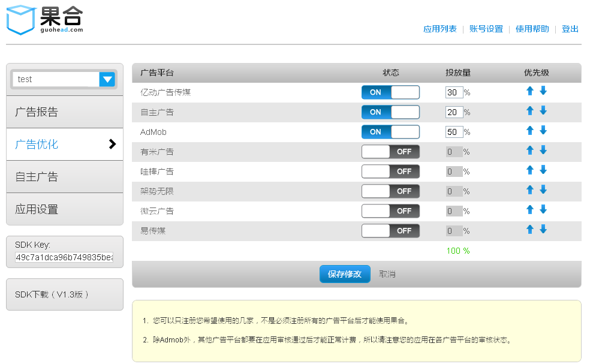Click the SDK Key text field
Image resolution: width=590 pixels, height=364 pixels.
click(x=64, y=257)
